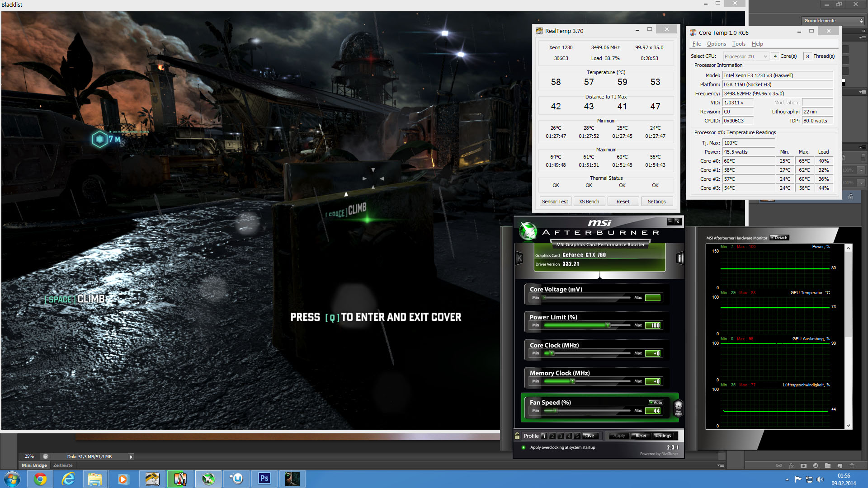
Task: Click the Photoshop fx layer style icon
Action: 791,465
